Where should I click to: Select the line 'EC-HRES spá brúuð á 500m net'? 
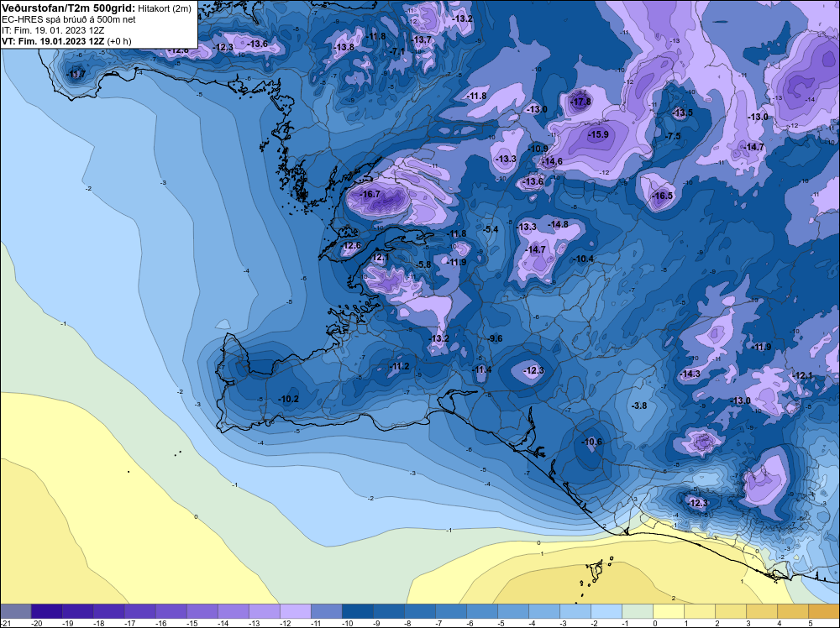point(61,19)
